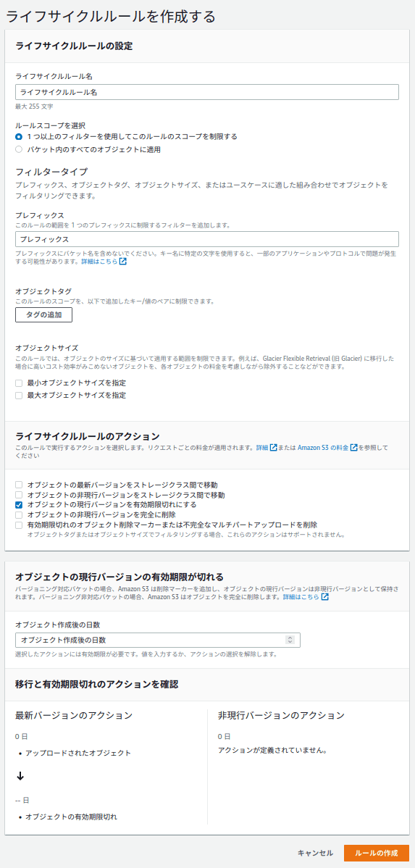Click オブジェクトの有効期限切れ list item

tap(72, 817)
